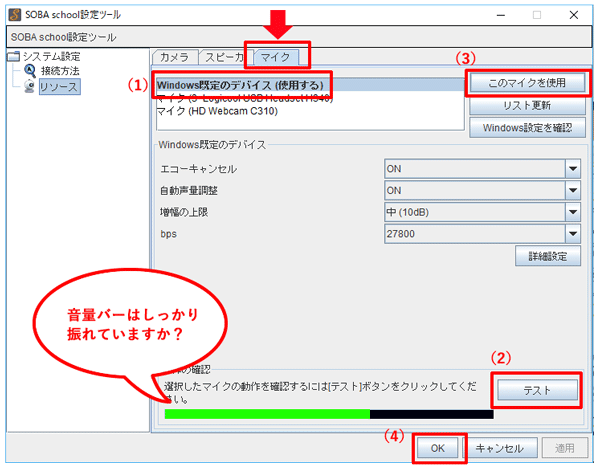Select Windows既定のデバイス (使用する) in list
This screenshot has height=469, width=600.
click(x=310, y=85)
